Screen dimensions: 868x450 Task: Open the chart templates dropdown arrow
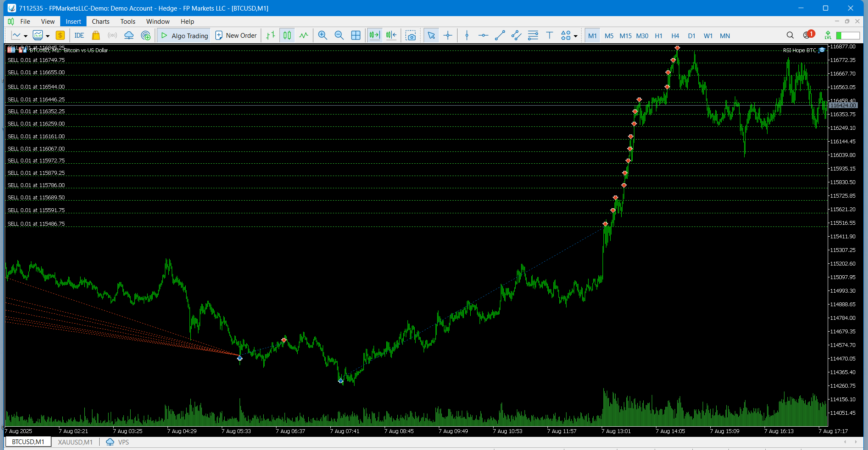pos(47,36)
